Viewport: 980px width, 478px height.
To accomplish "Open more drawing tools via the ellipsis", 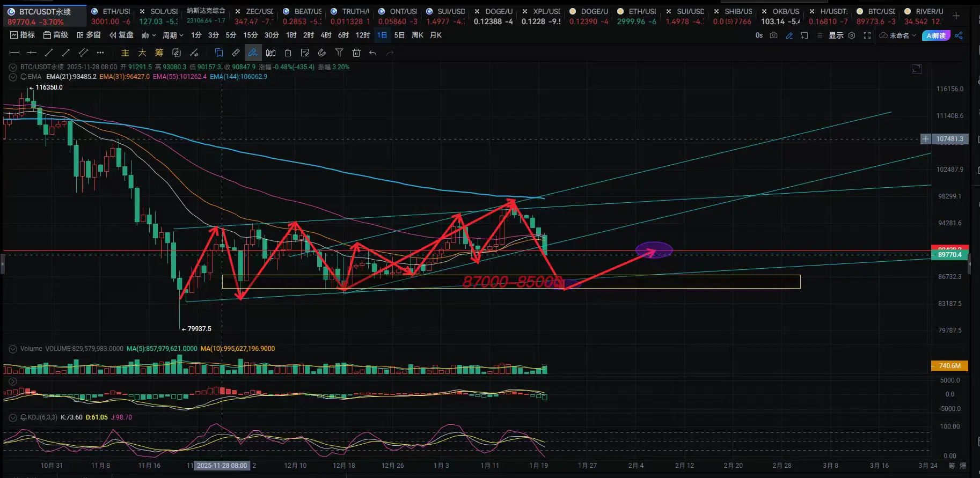I will coord(100,53).
